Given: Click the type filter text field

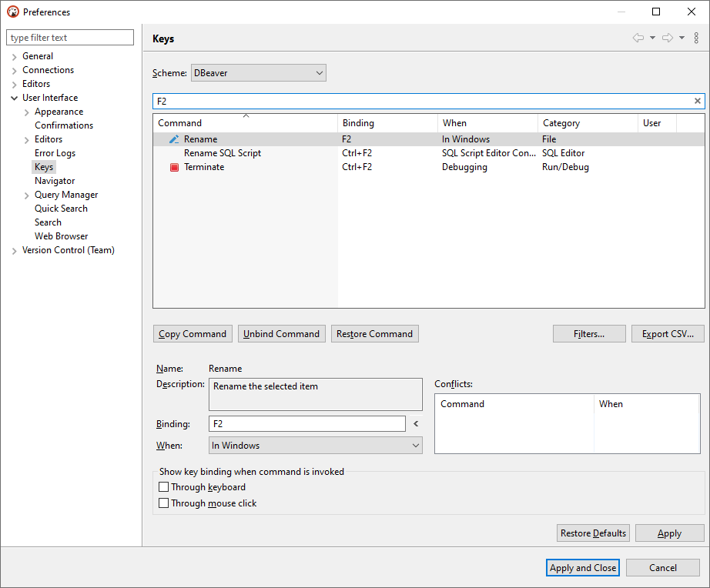Looking at the screenshot, I should (69, 37).
